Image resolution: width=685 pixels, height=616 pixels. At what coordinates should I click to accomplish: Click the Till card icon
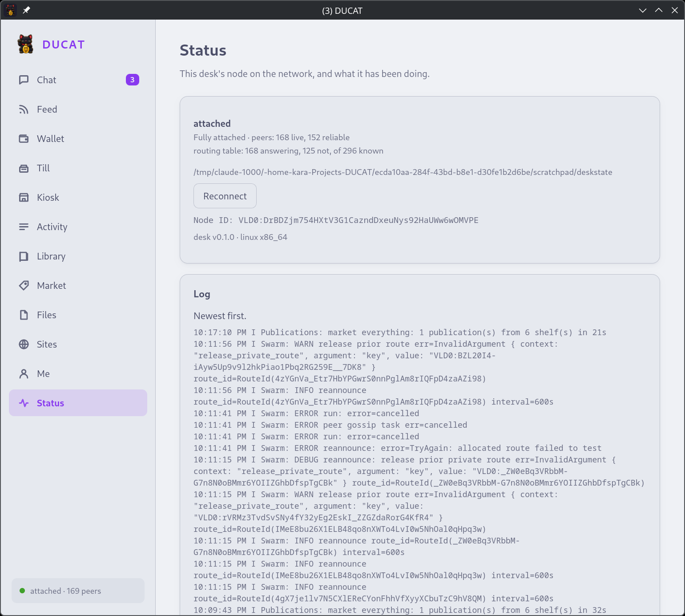24,168
